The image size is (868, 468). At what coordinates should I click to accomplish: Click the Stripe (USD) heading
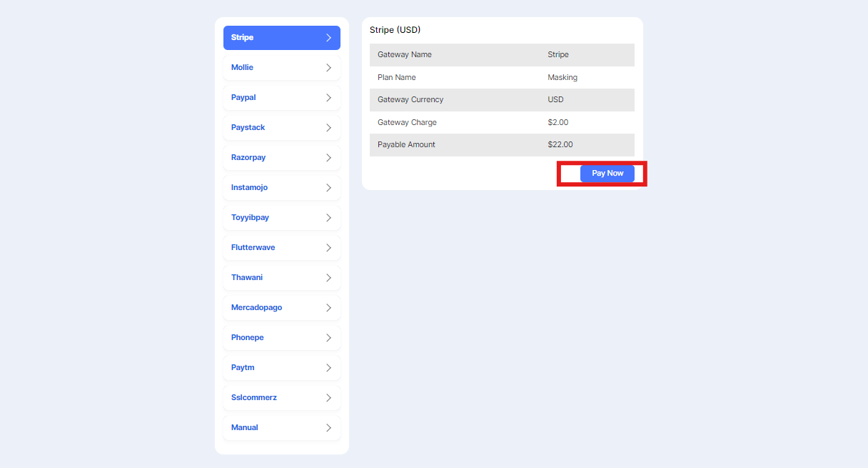coord(395,30)
